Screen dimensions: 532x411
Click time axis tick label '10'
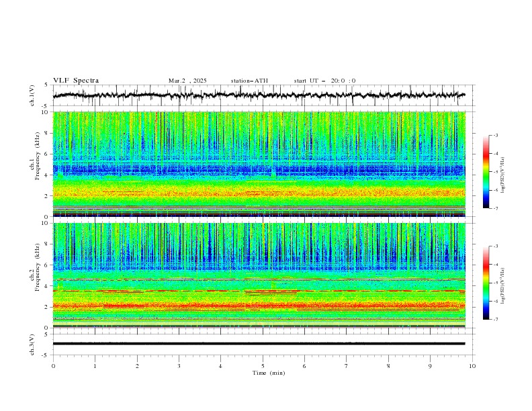472,366
